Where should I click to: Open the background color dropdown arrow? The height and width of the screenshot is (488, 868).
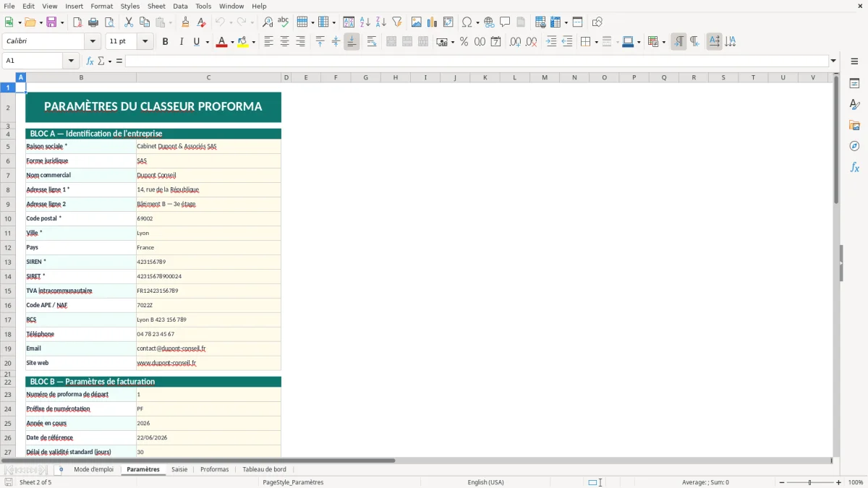pos(253,42)
